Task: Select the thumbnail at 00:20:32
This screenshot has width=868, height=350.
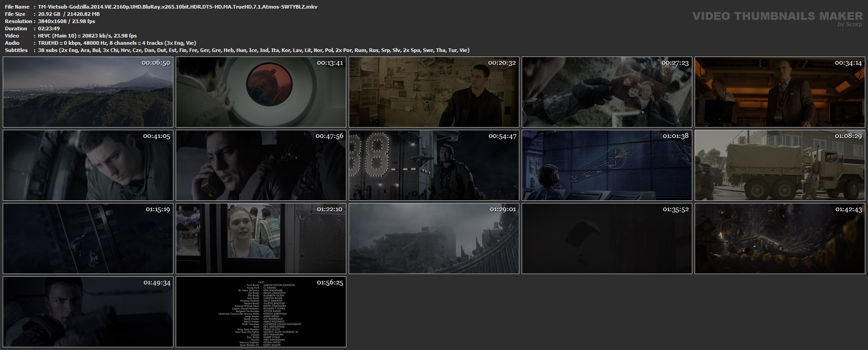Action: point(434,92)
